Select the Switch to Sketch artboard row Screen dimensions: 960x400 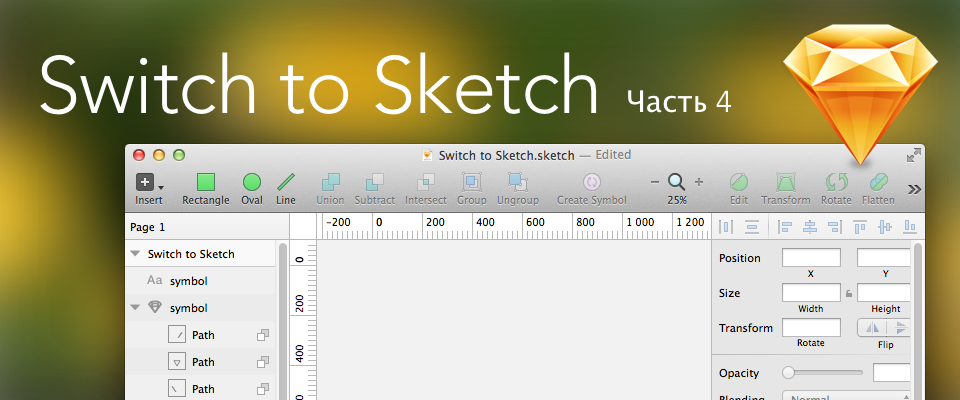[201, 254]
